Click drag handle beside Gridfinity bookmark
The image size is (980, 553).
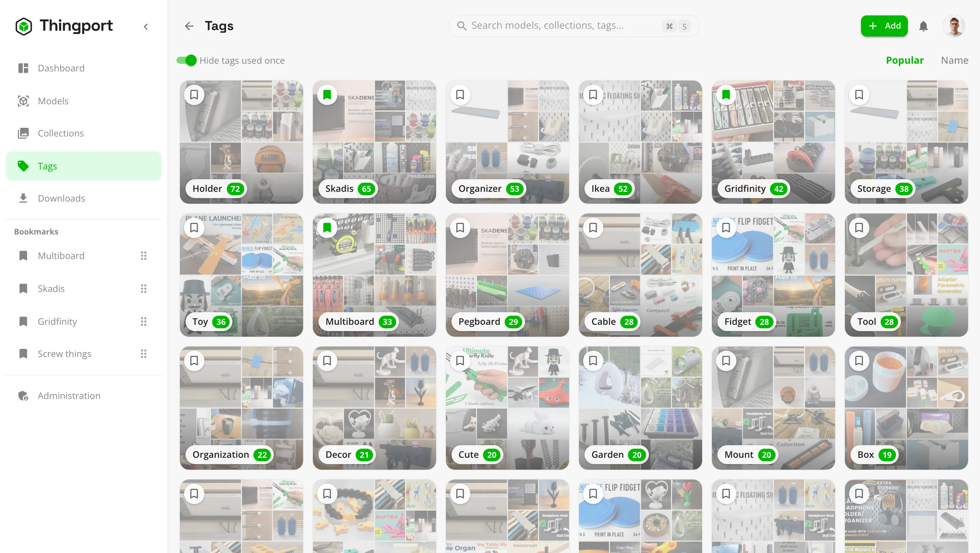(143, 321)
